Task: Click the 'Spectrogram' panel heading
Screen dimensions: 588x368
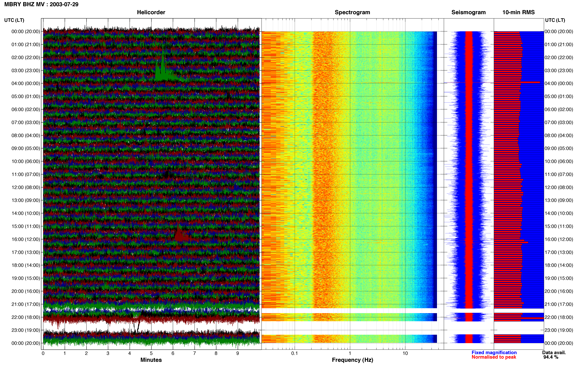Action: point(352,12)
